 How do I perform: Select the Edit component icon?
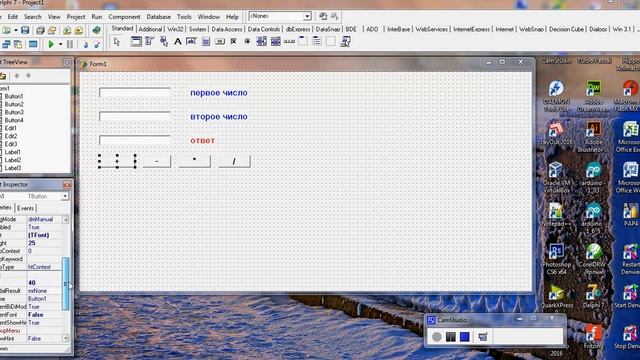tap(191, 42)
